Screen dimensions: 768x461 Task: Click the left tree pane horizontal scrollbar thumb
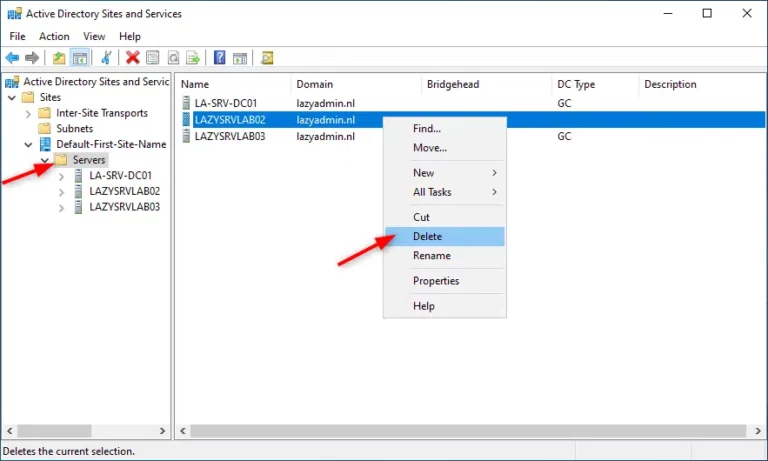tap(54, 431)
